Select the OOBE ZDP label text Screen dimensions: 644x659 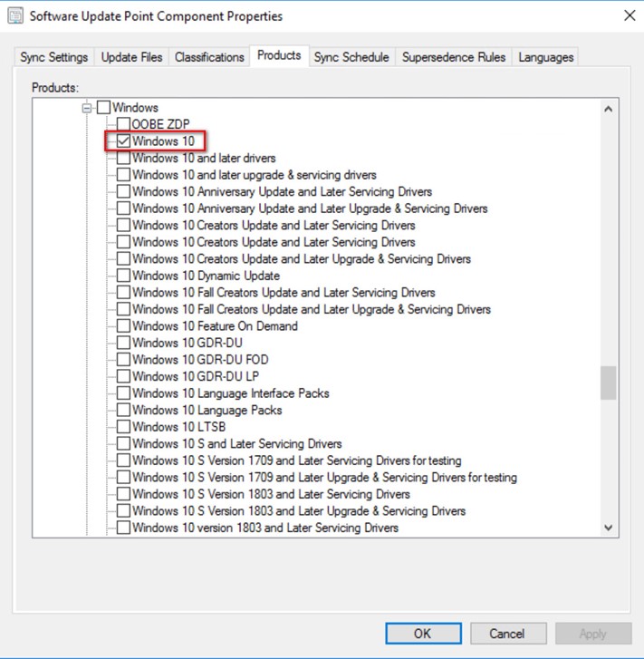click(161, 124)
